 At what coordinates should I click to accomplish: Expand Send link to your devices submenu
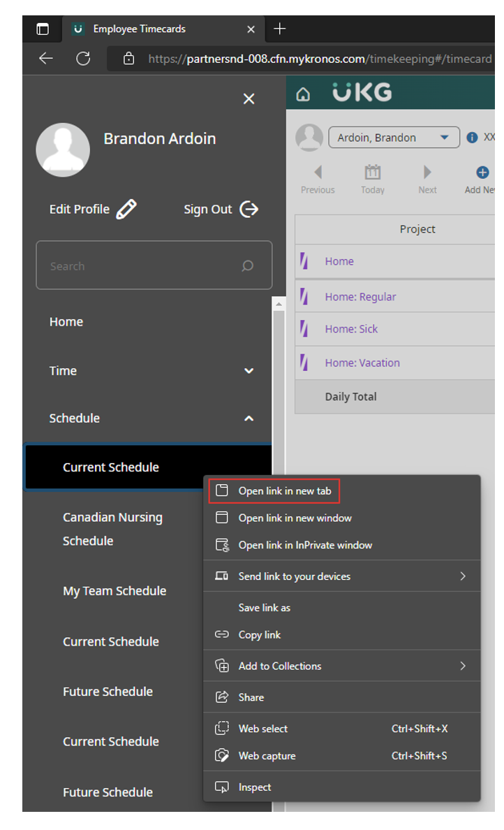462,576
